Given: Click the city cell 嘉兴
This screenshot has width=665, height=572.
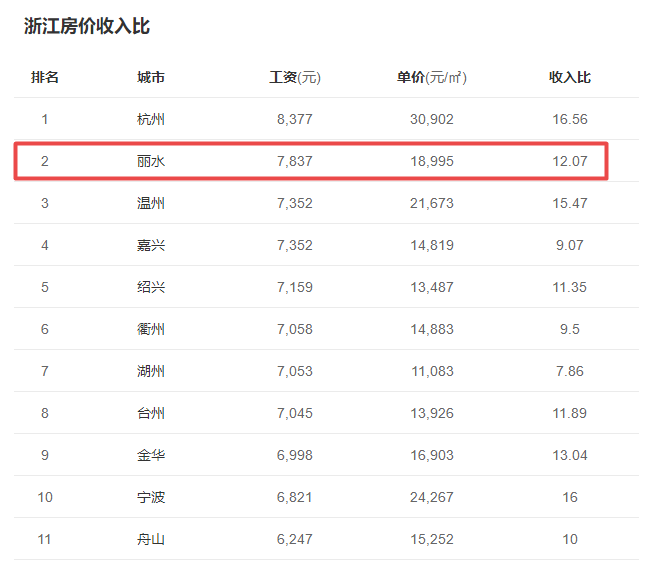Looking at the screenshot, I should coord(151,245).
